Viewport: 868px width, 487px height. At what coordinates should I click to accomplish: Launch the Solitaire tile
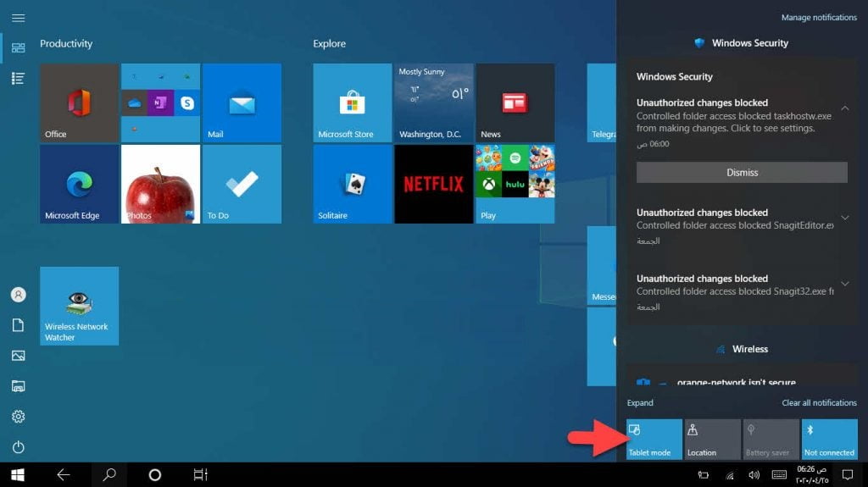point(352,185)
